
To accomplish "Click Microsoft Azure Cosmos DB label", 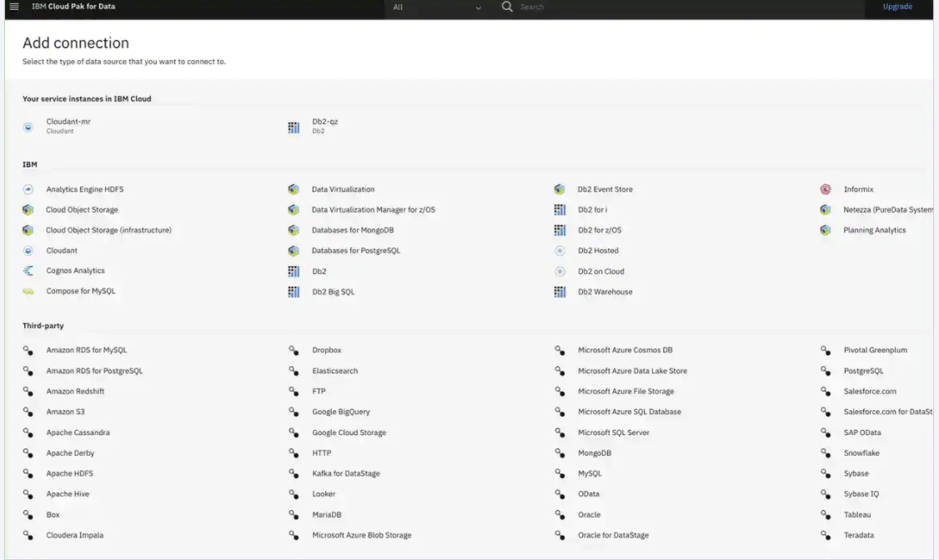I will point(625,350).
